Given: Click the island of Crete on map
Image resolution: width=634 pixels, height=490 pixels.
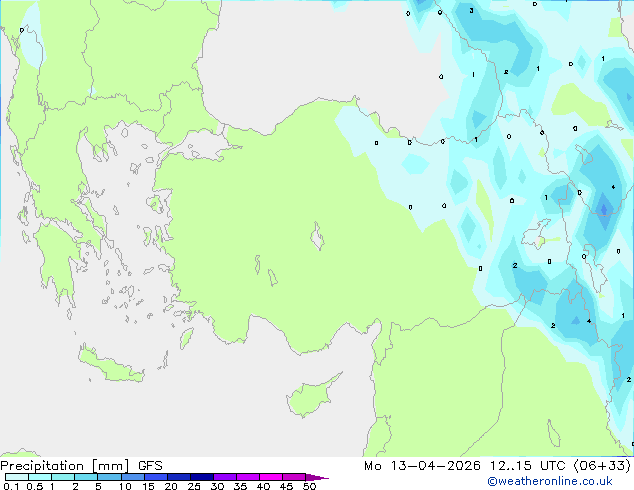Looking at the screenshot, I should [x=110, y=365].
